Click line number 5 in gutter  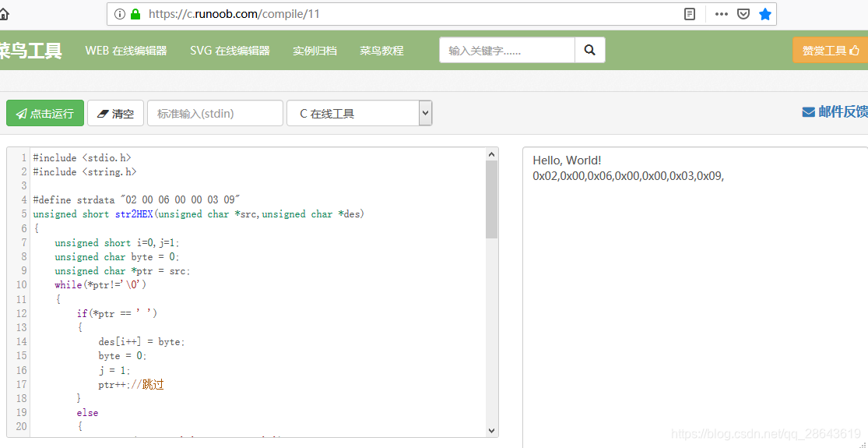click(23, 213)
